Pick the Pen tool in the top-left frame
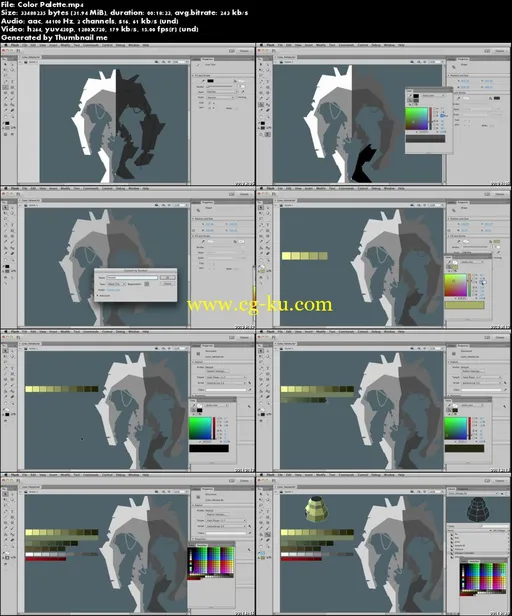The height and width of the screenshot is (616, 512). point(6,81)
